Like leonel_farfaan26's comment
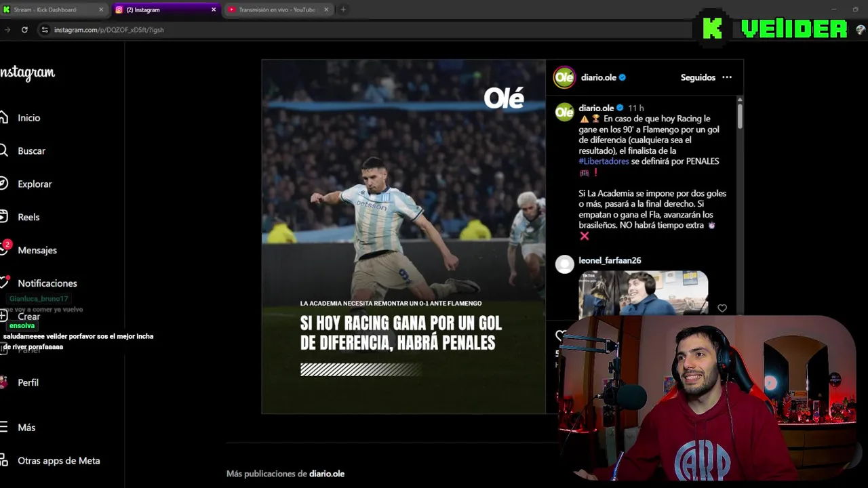Viewport: 868px width, 488px height. coord(722,308)
